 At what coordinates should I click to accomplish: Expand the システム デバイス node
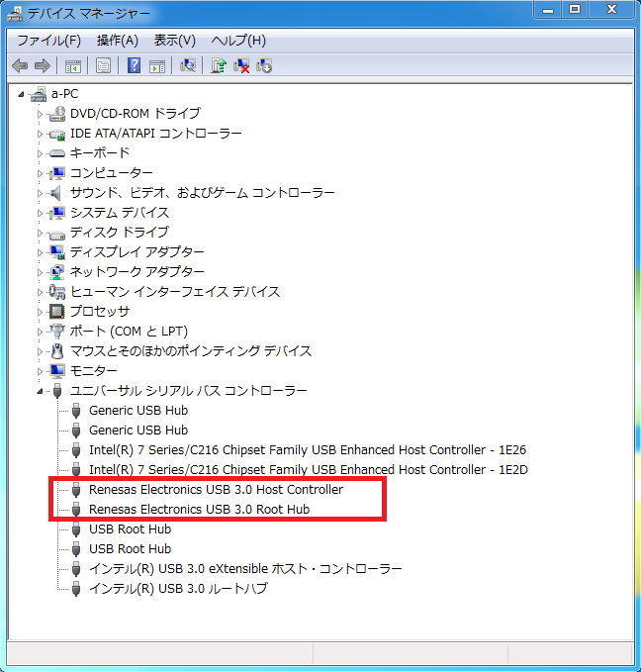coord(40,213)
